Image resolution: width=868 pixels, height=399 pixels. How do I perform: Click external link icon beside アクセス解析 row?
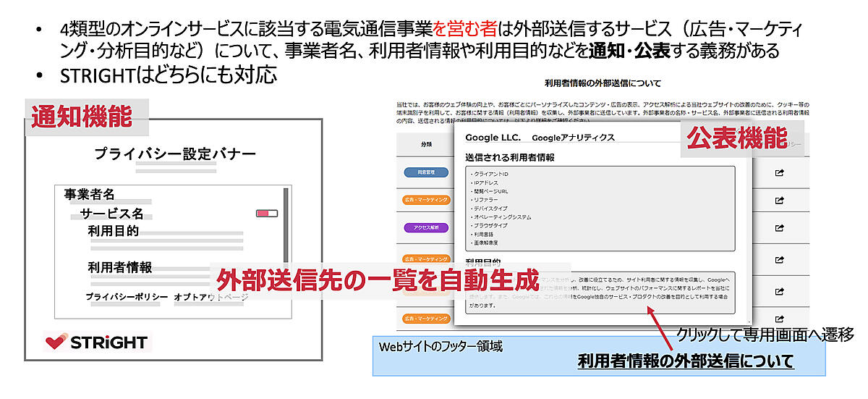click(x=779, y=228)
